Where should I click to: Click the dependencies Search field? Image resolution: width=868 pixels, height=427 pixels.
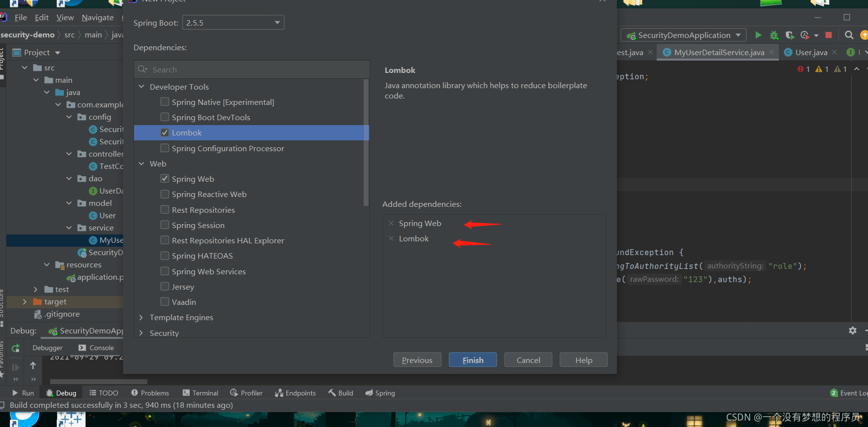coord(252,69)
